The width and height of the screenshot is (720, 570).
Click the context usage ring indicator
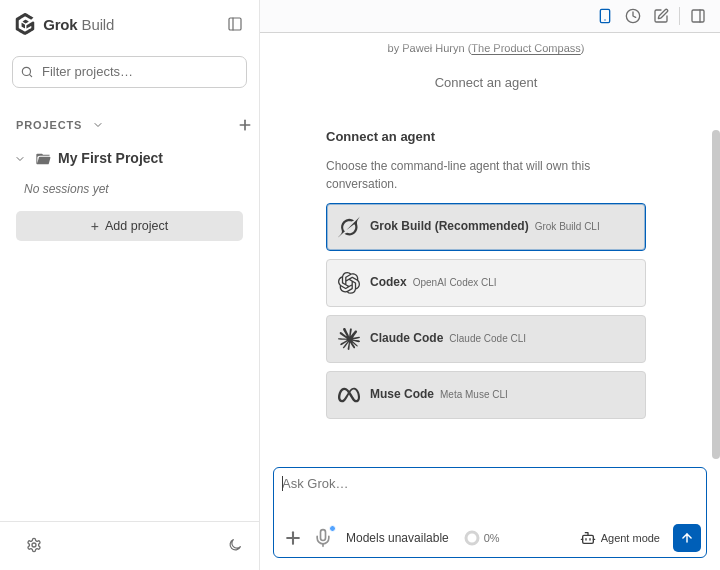[x=472, y=538]
